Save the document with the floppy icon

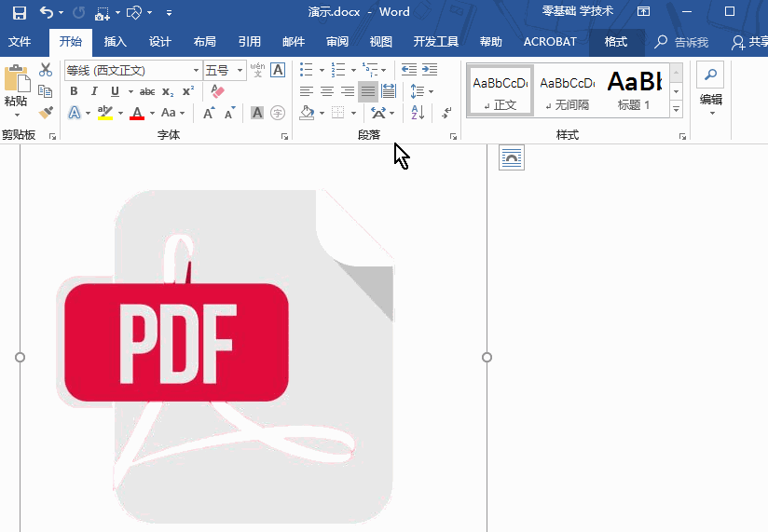(x=19, y=13)
